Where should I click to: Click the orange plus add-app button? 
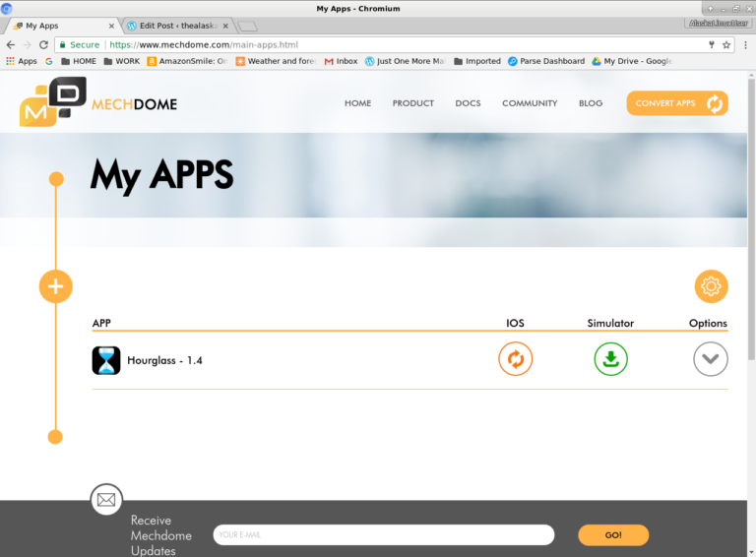pos(56,286)
